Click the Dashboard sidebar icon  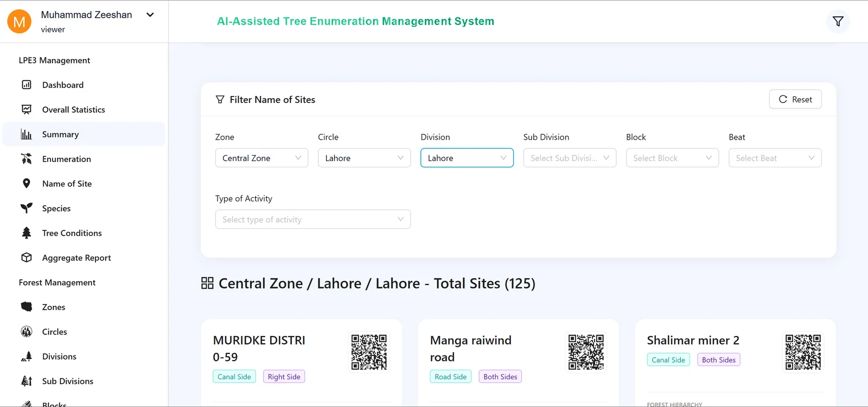[x=27, y=85]
